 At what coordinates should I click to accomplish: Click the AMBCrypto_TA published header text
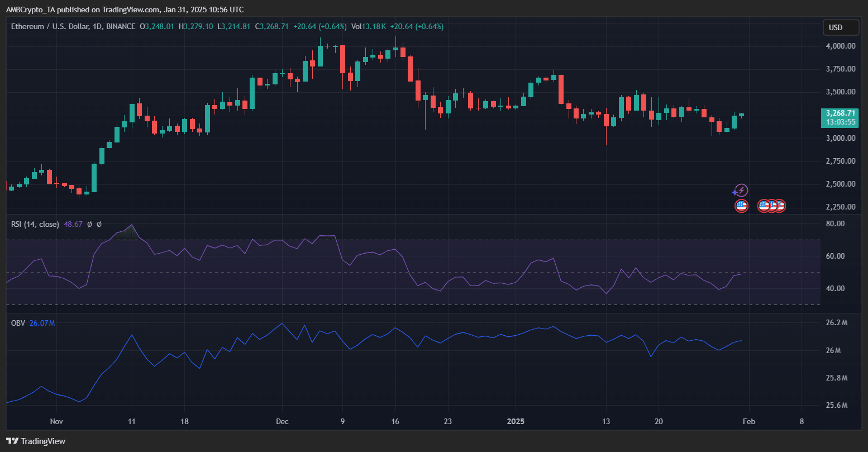(125, 9)
